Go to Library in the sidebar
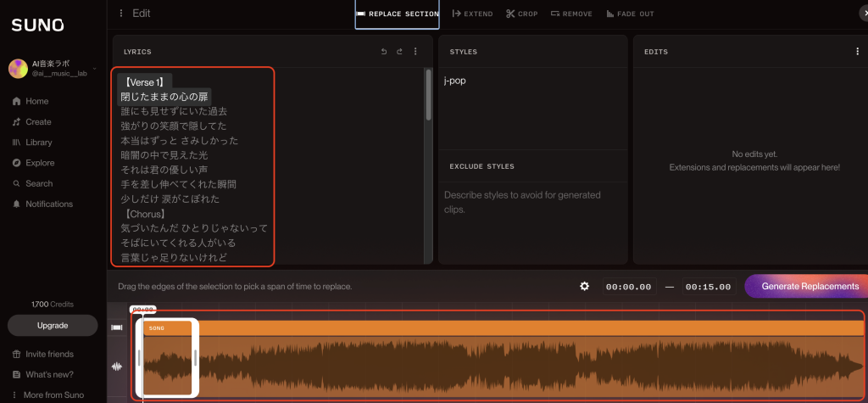Viewport: 868px width, 403px height. pyautogui.click(x=38, y=143)
